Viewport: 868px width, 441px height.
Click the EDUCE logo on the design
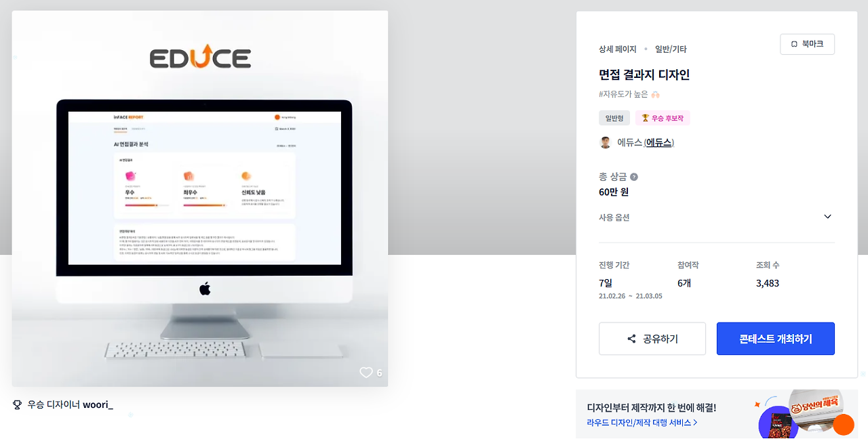[x=200, y=56]
